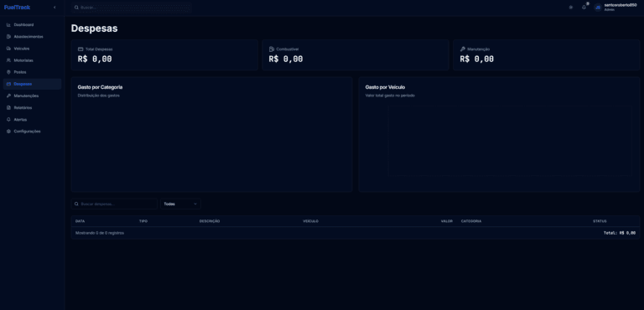
Task: Click the FuelTrack logo
Action: 17,8
